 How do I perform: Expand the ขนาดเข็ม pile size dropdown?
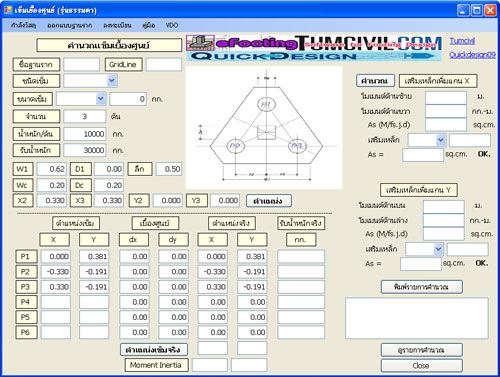point(101,99)
